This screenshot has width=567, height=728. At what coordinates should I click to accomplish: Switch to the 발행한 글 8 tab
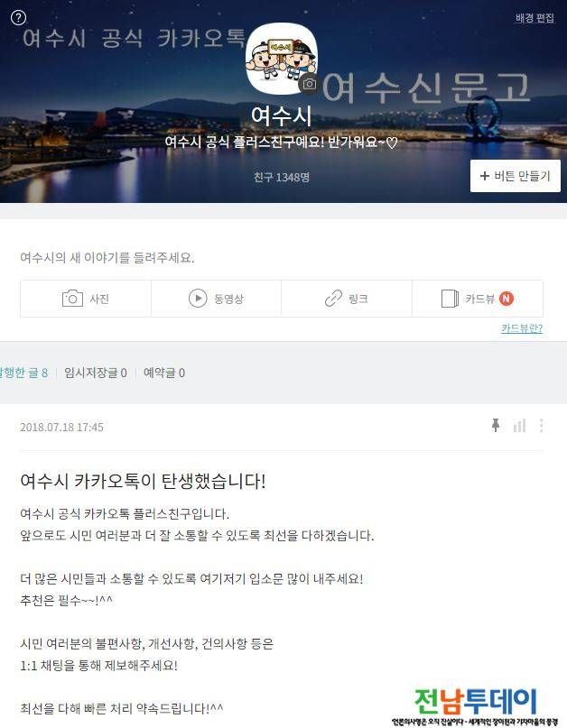[23, 373]
